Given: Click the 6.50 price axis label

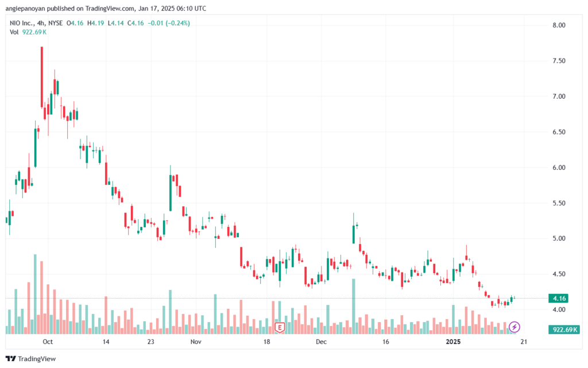Looking at the screenshot, I should click(x=559, y=132).
